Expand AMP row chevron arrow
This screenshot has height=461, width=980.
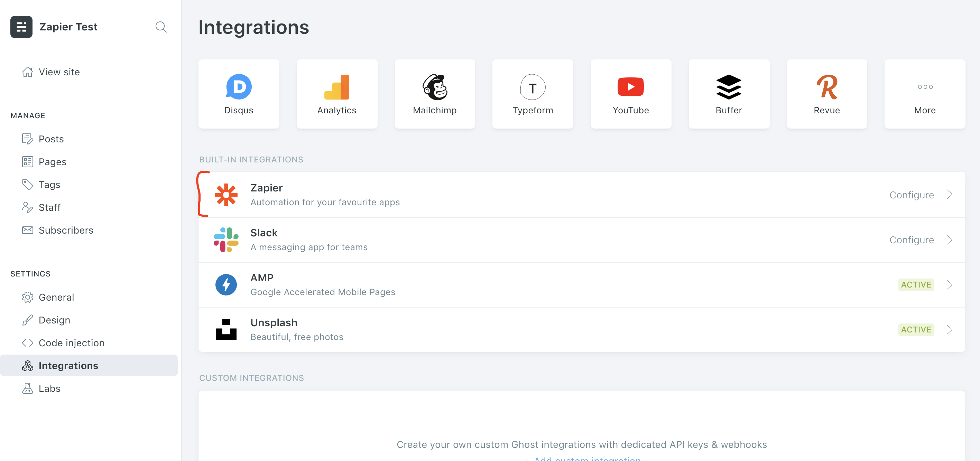pos(949,284)
